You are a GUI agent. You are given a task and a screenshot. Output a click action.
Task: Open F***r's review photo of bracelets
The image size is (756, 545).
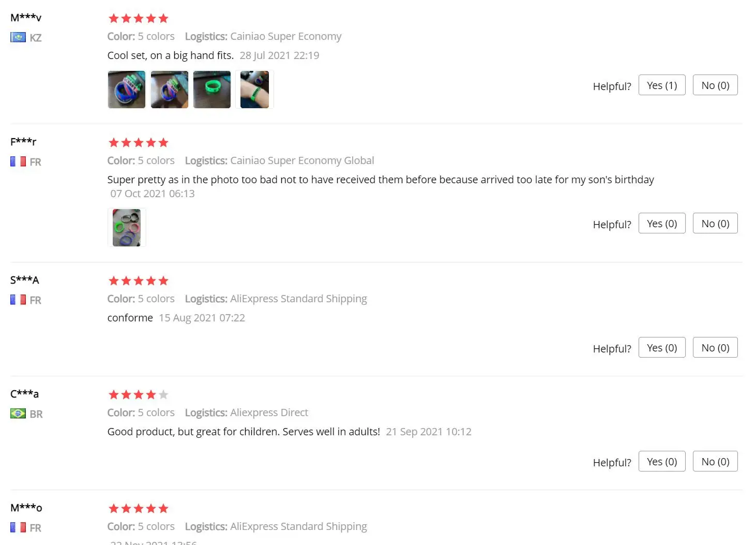coord(127,228)
